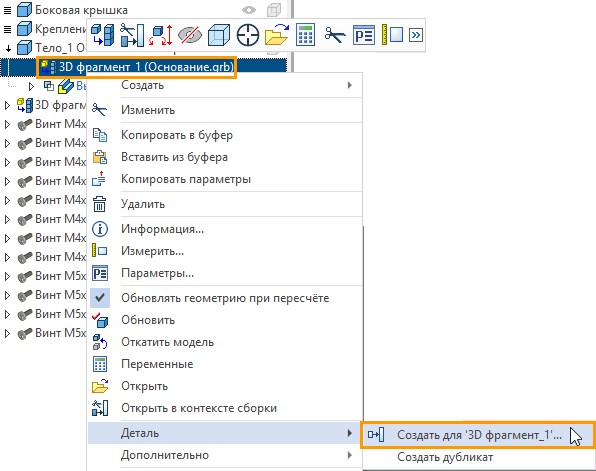Expand more toolbar items with chevron button
Image resolution: width=596 pixels, height=471 pixels.
pos(416,35)
